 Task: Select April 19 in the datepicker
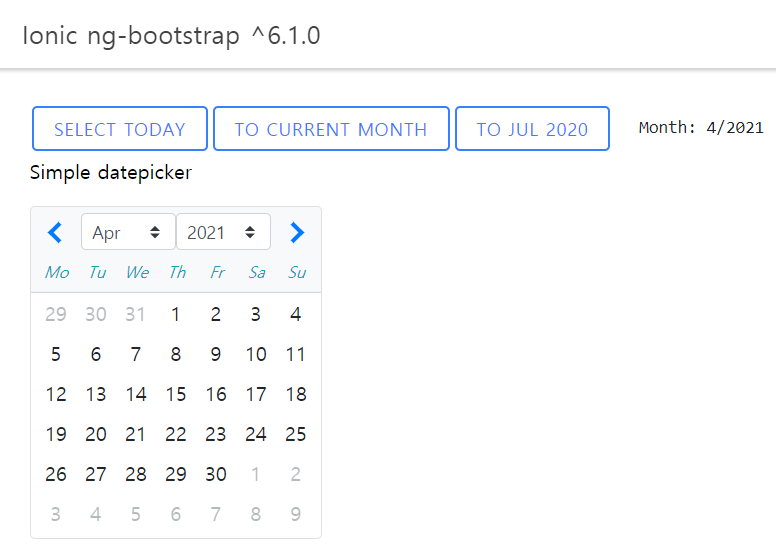pyautogui.click(x=55, y=434)
